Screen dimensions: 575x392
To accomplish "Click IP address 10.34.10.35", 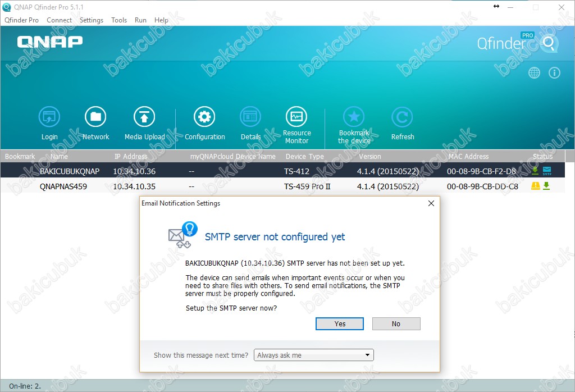I will click(x=134, y=186).
